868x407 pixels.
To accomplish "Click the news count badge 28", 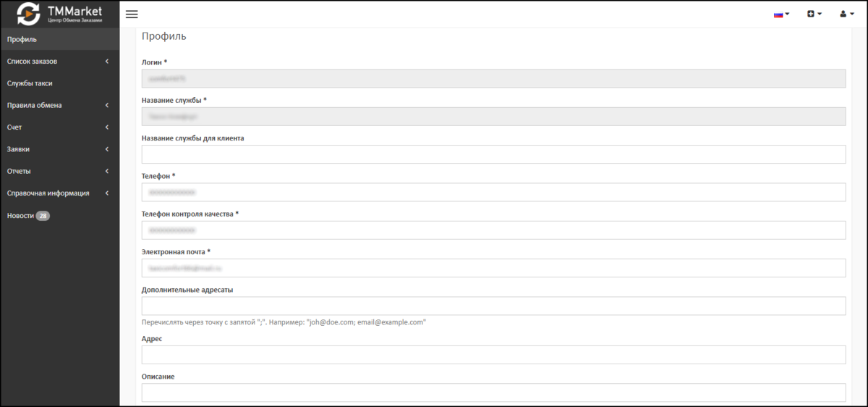I will [43, 216].
